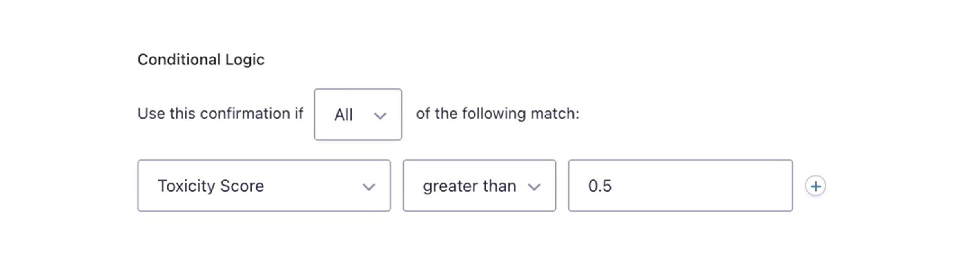The width and height of the screenshot is (980, 274).
Task: Add another condition with the circled plus
Action: pyautogui.click(x=815, y=186)
